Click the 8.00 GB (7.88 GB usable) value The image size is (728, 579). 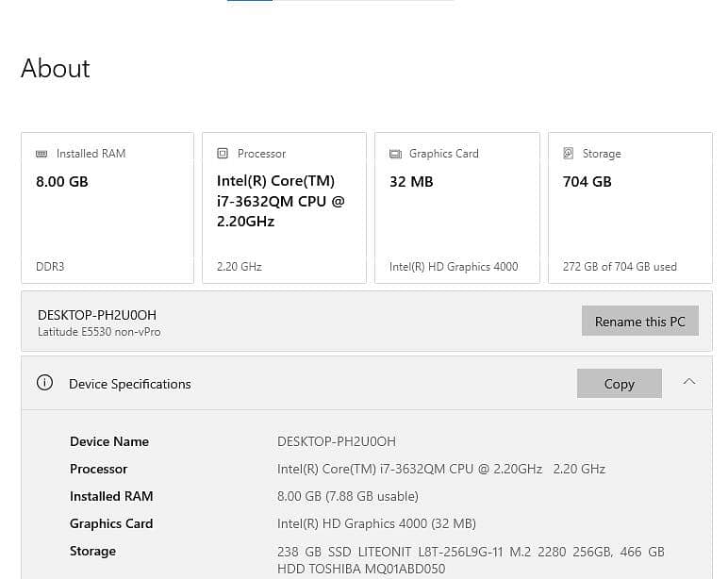coord(348,496)
